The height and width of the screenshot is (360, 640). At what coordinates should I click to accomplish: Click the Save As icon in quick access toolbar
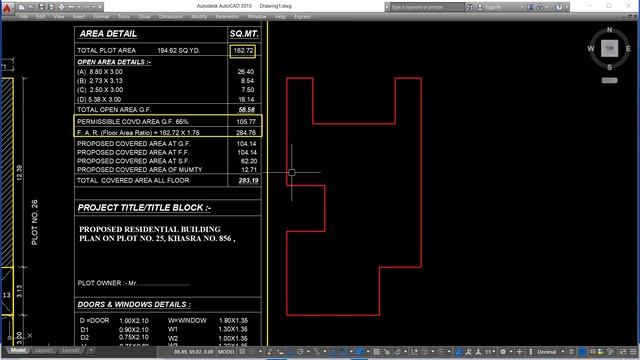[x=51, y=7]
